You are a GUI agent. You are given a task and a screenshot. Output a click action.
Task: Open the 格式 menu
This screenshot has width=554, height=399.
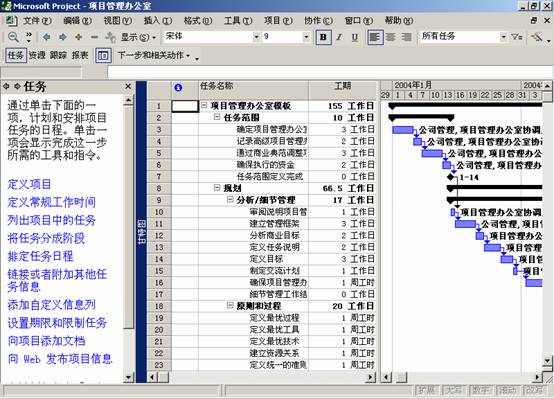pyautogui.click(x=198, y=21)
